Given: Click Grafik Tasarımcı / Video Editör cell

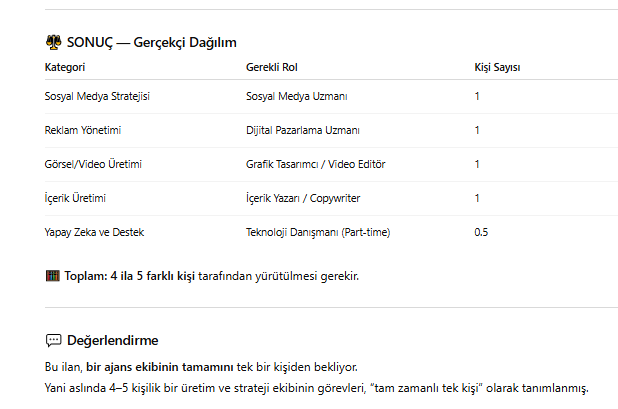Looking at the screenshot, I should click(x=316, y=164).
